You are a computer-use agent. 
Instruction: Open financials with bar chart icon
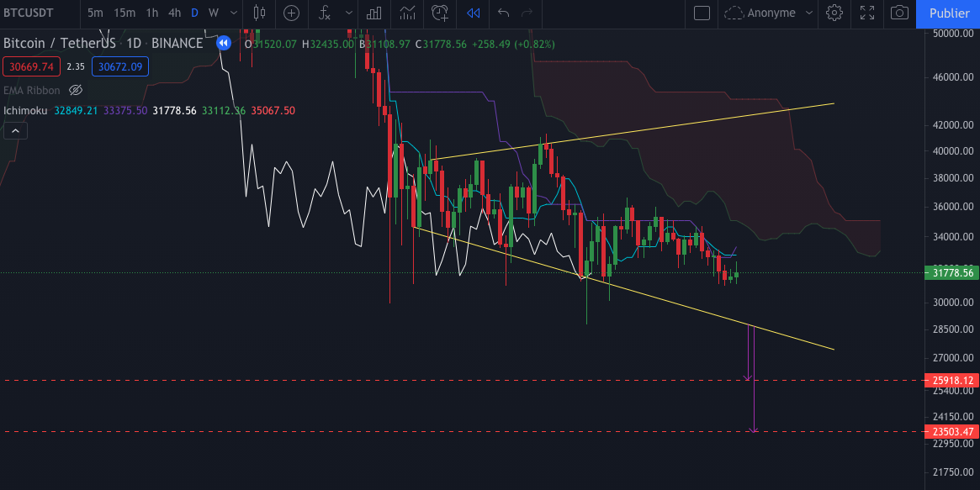click(x=373, y=13)
